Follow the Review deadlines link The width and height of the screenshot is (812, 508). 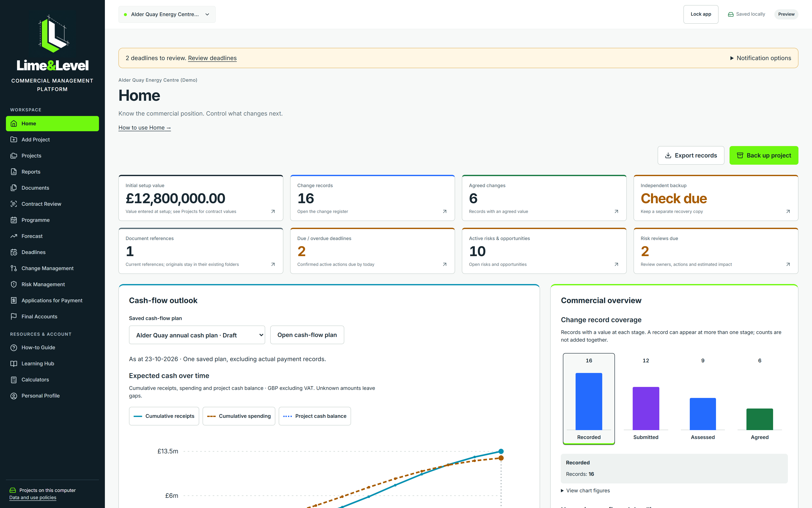coord(212,58)
